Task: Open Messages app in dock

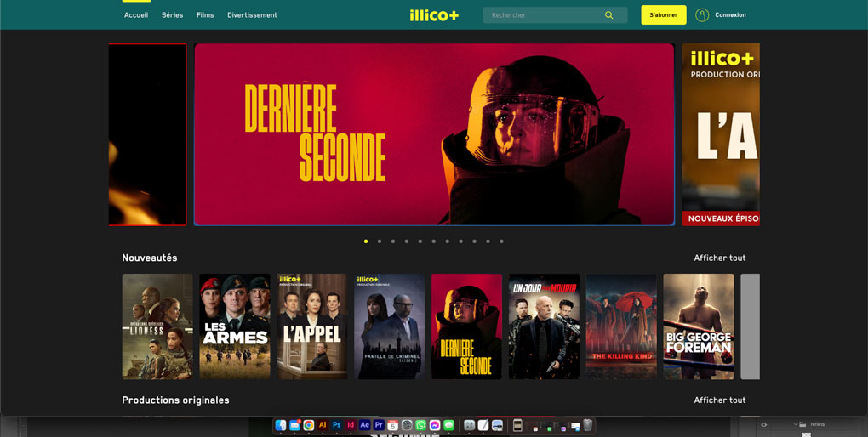Action: (449, 425)
